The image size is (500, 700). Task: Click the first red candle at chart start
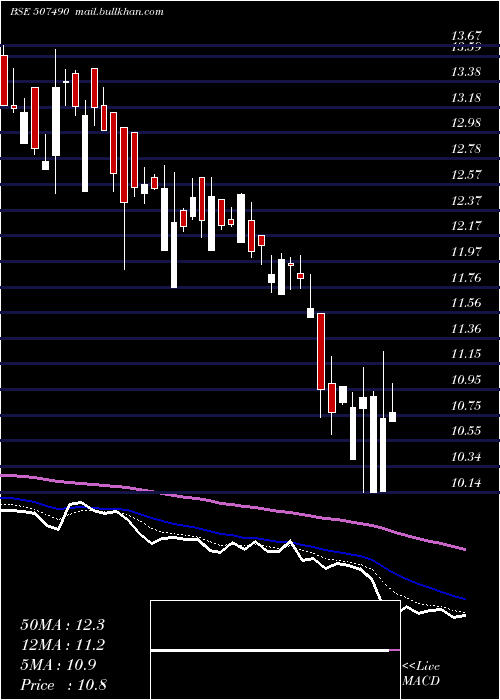coord(4,80)
